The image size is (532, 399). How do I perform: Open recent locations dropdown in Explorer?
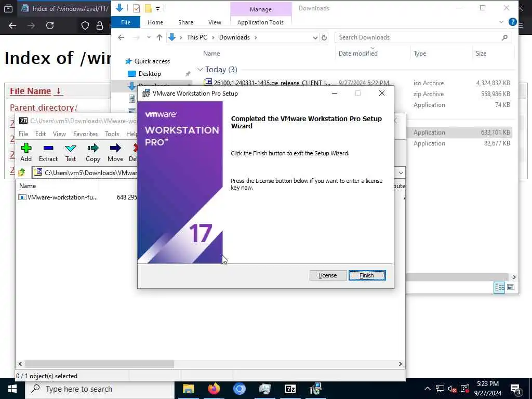pos(149,37)
